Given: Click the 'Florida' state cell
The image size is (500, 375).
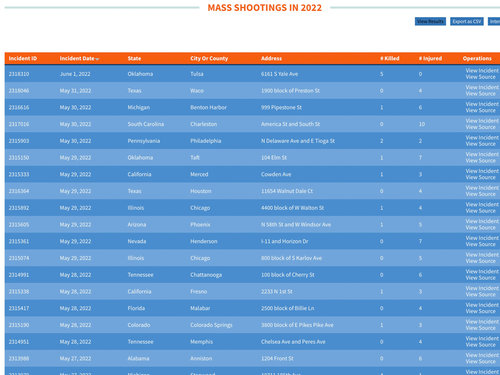Looking at the screenshot, I should tap(136, 308).
